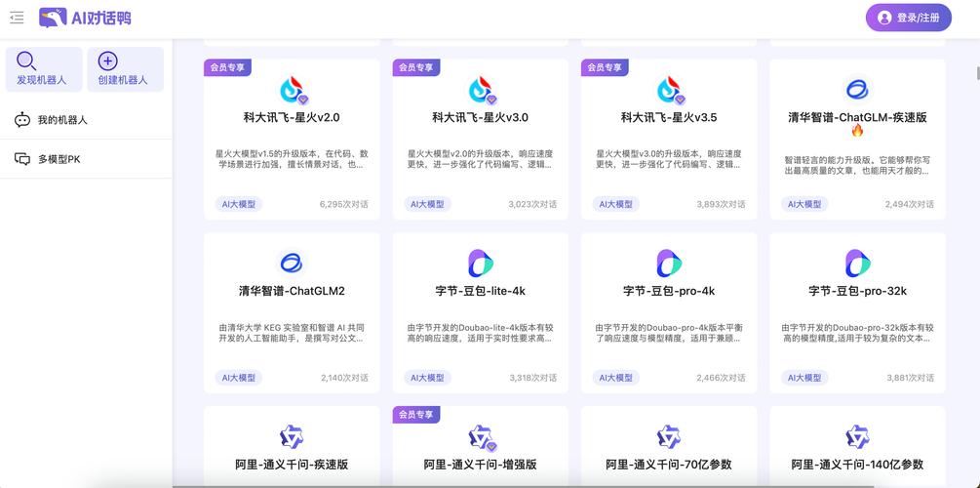Click the 2,466次对话 count text

click(721, 378)
